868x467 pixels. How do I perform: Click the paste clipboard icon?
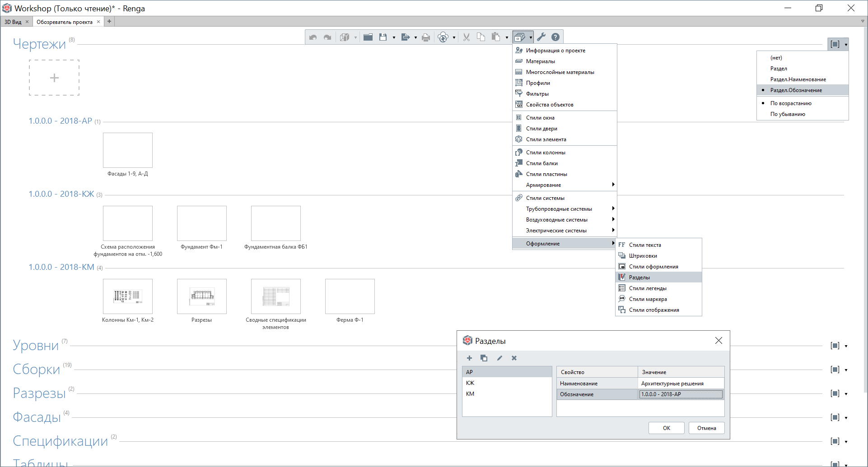496,37
